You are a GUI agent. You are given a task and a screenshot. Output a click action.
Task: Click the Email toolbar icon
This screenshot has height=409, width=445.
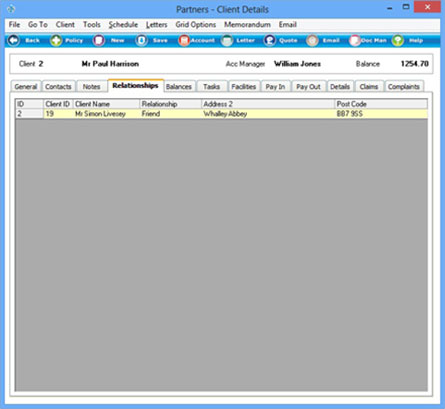[x=312, y=41]
